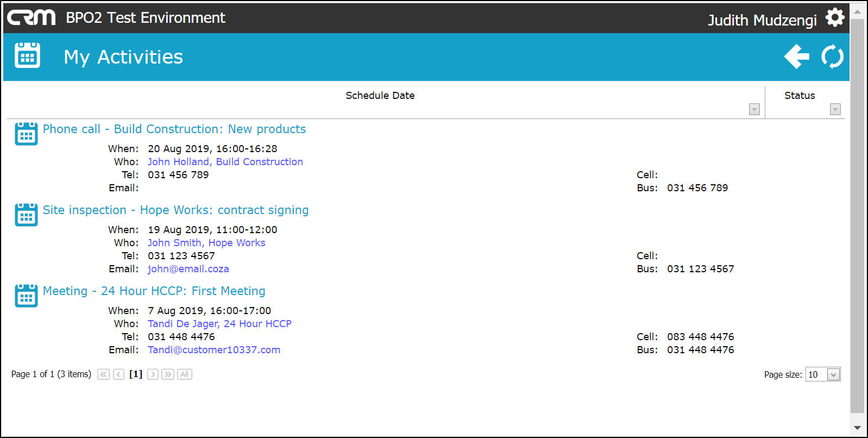Sort by the Schedule Date column header
Screen dimensions: 868x438
click(x=380, y=96)
